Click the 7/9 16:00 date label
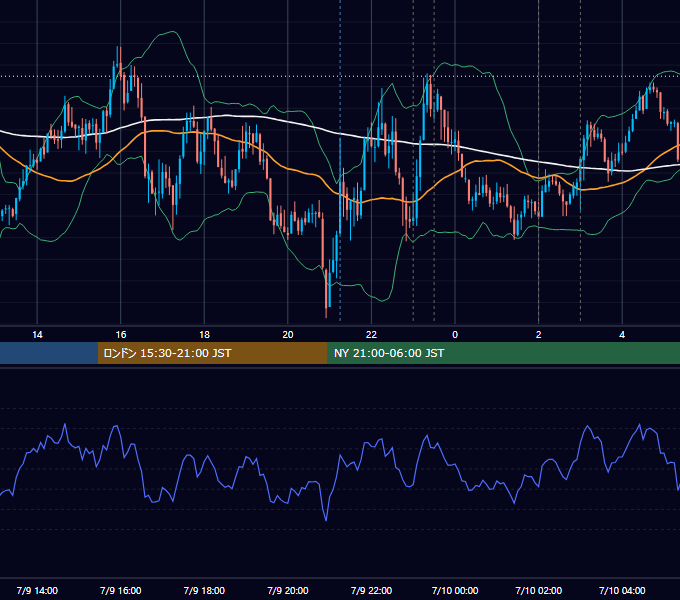 pyautogui.click(x=121, y=590)
